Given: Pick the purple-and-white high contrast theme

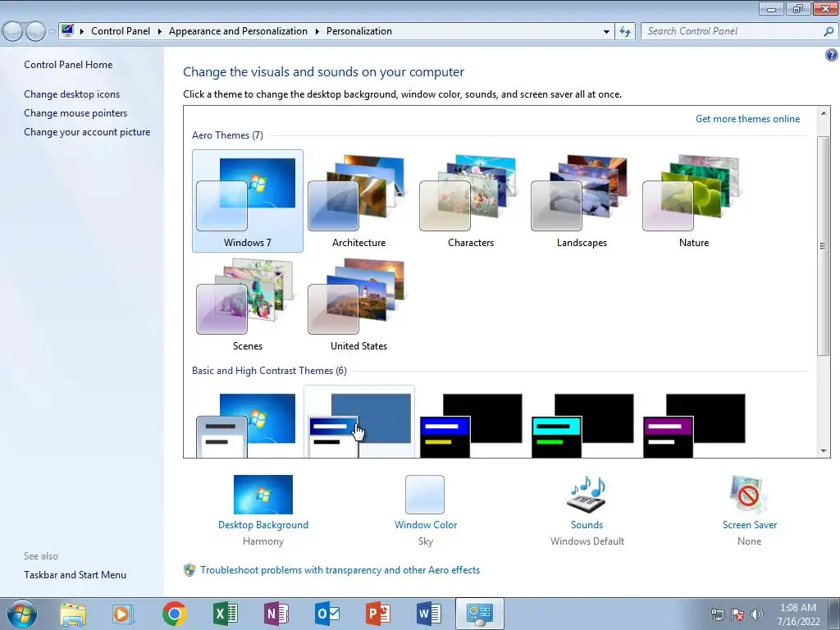Looking at the screenshot, I should click(694, 426).
